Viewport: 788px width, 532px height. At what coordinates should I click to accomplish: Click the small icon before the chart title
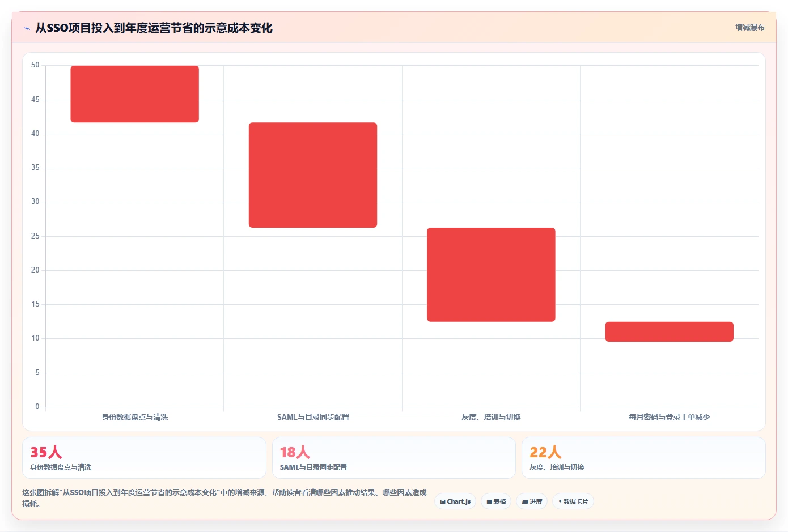[27, 28]
